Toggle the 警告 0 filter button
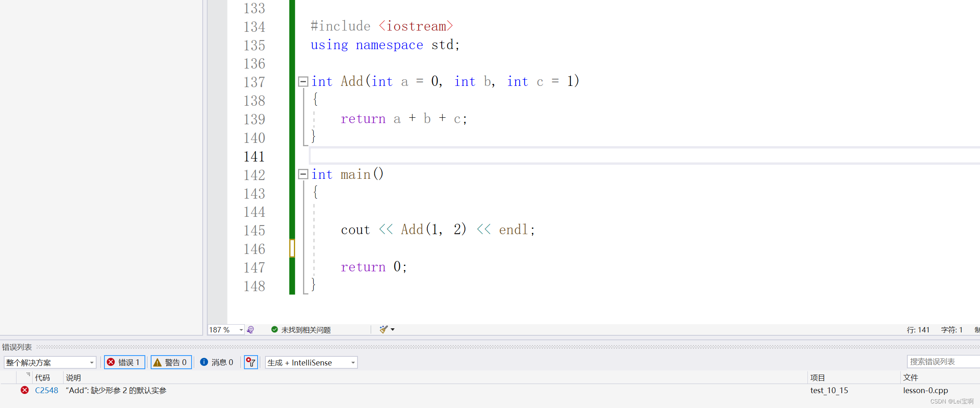The width and height of the screenshot is (980, 408). (171, 362)
